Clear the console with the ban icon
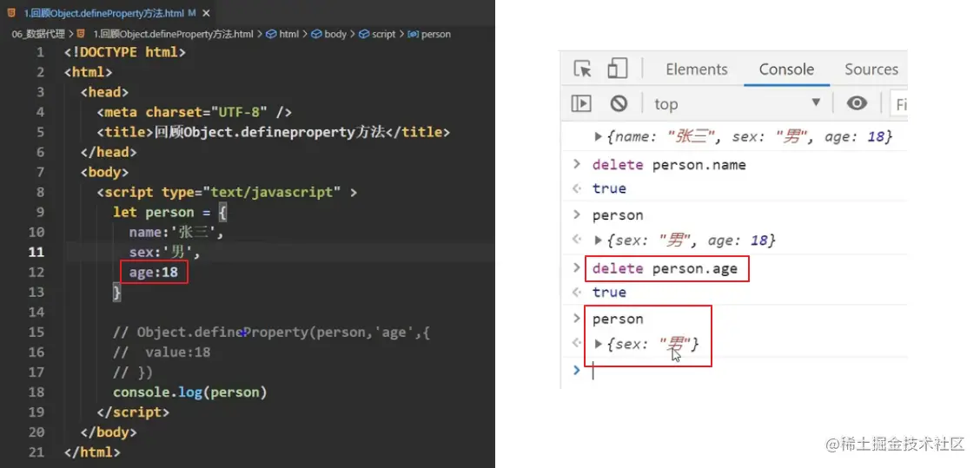980x468 pixels. pyautogui.click(x=619, y=103)
